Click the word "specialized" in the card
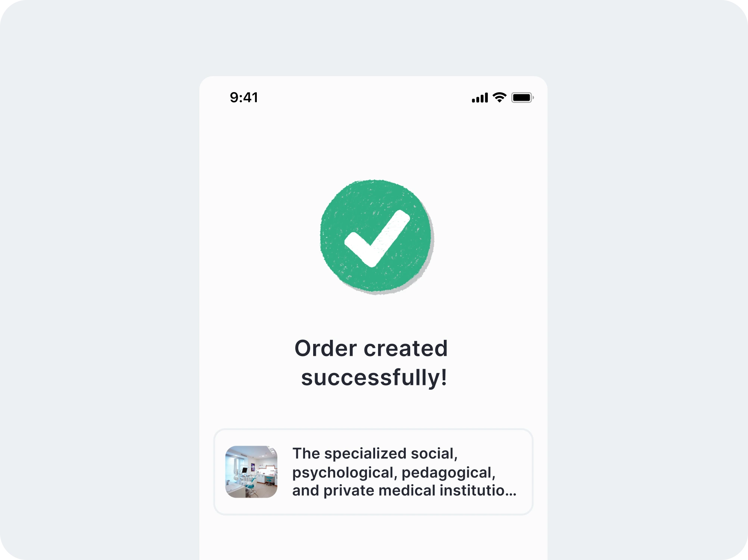748x560 pixels. click(365, 454)
